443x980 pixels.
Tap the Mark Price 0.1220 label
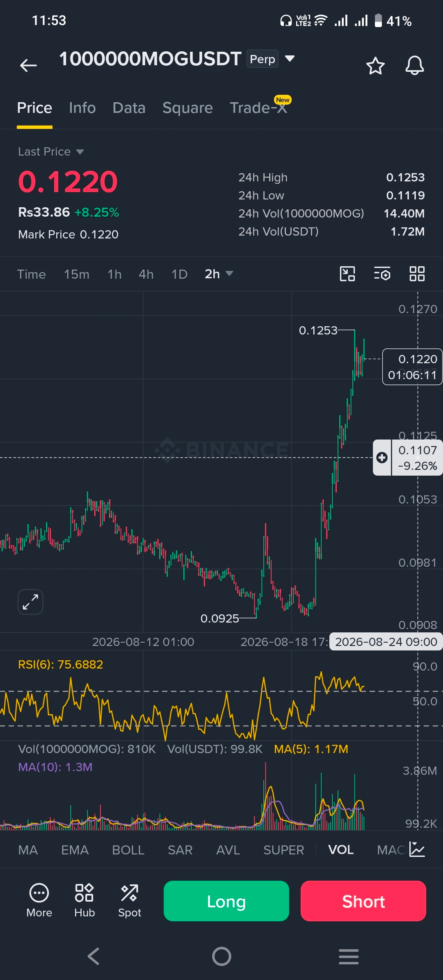point(68,234)
